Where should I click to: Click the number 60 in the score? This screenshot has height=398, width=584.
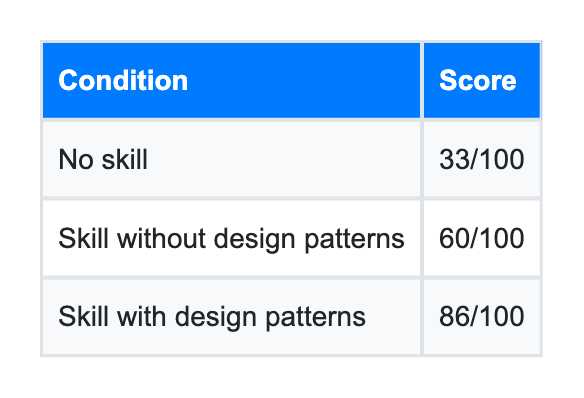(454, 238)
